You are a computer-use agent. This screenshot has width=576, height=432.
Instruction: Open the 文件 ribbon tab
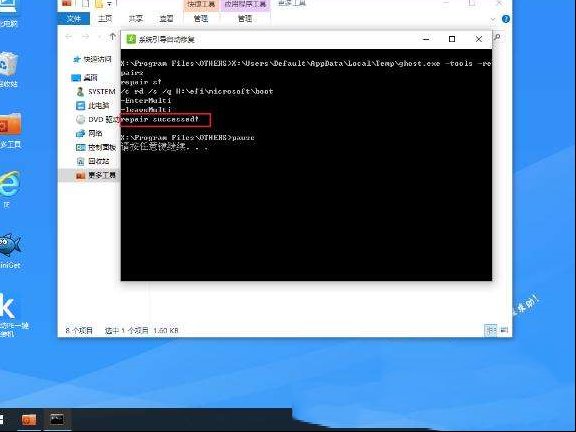[x=73, y=18]
